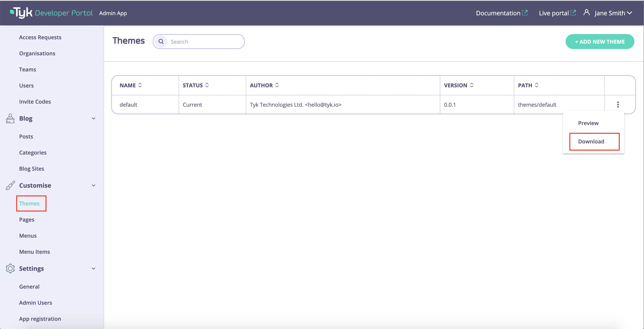Select Invite Codes in the sidebar
Screen dimensions: 644x329
point(35,101)
